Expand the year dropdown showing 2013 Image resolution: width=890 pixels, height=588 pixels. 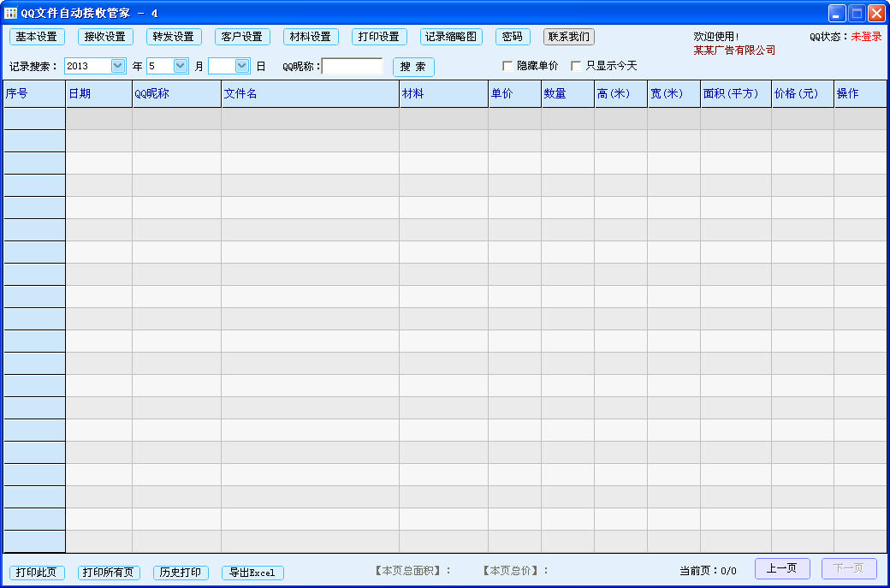118,66
